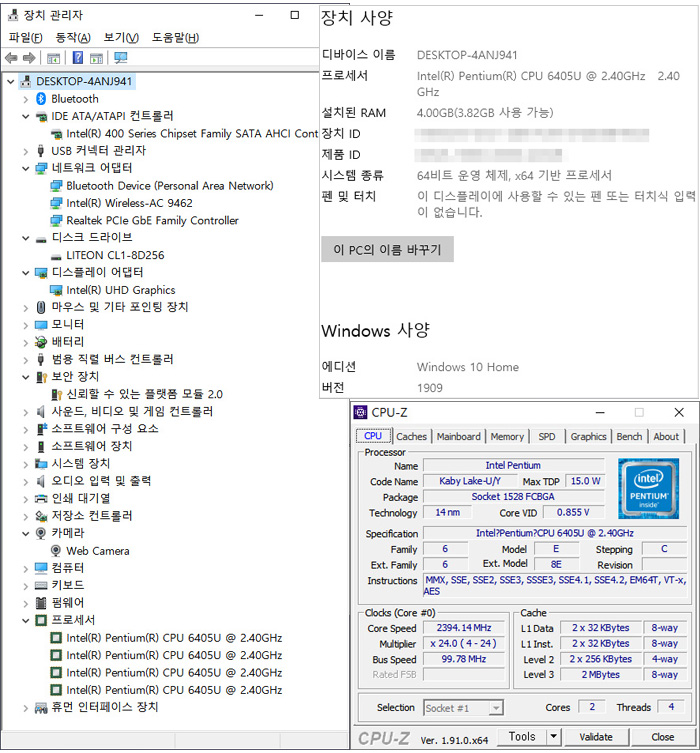Click the Validate button in CPU-Z

pyautogui.click(x=596, y=737)
